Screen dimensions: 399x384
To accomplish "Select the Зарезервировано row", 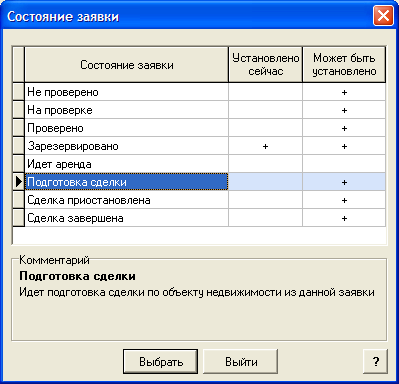I will point(199,146).
